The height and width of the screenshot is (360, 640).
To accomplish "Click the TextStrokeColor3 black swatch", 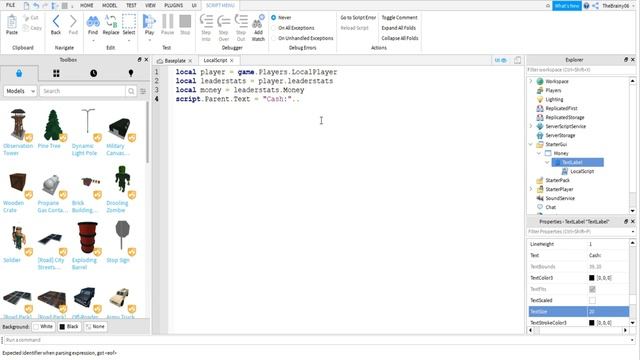I will pyautogui.click(x=591, y=323).
